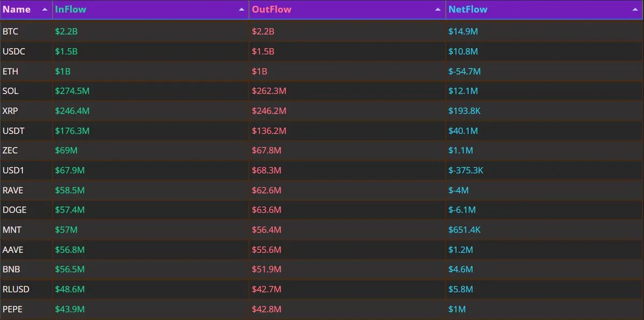644x320 pixels.
Task: Select the InFlow column header label
Action: point(70,10)
